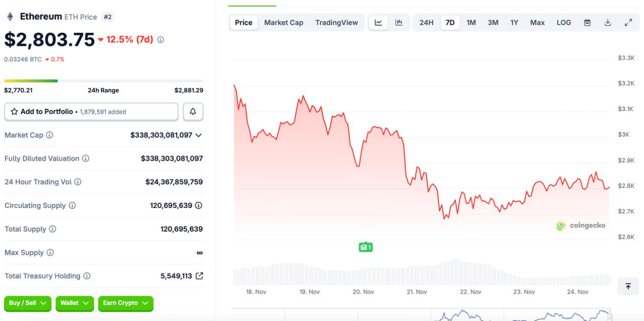Image resolution: width=644 pixels, height=321 pixels.
Task: Select the Max timeframe option
Action: (537, 22)
